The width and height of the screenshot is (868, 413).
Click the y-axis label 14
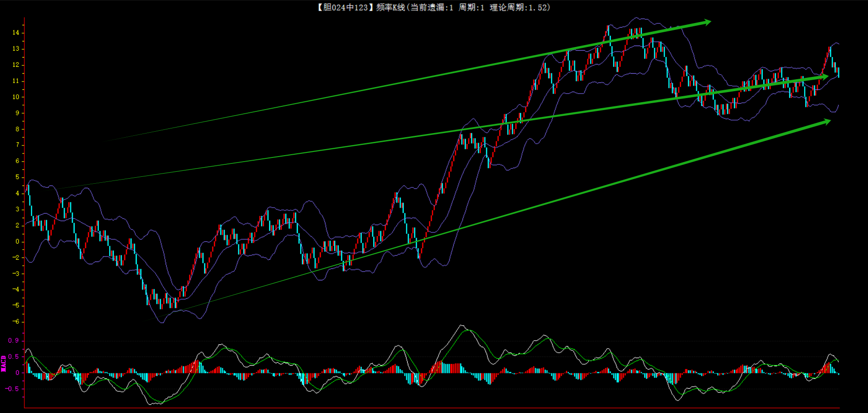(x=16, y=33)
